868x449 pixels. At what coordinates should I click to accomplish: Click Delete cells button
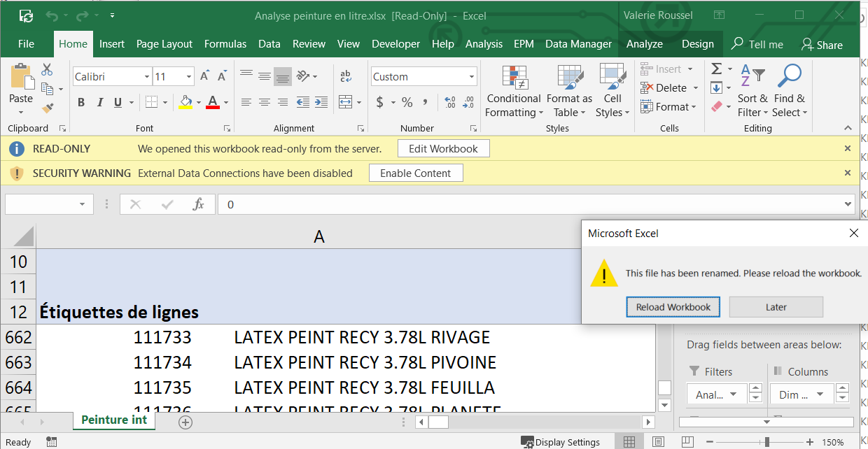coord(664,88)
